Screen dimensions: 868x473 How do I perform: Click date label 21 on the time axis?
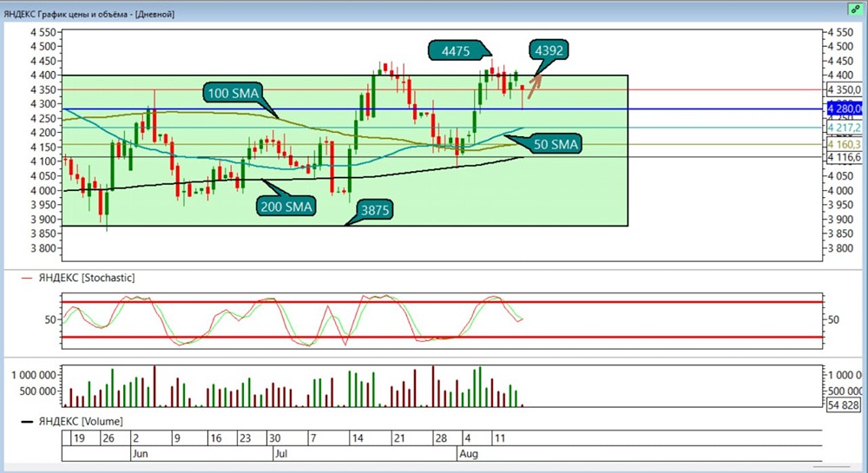click(x=399, y=438)
